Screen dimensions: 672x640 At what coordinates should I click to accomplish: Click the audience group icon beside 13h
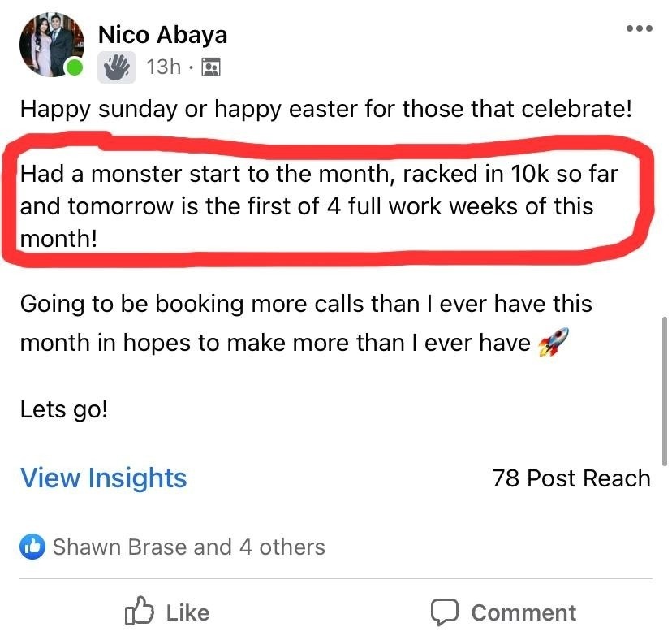(210, 67)
